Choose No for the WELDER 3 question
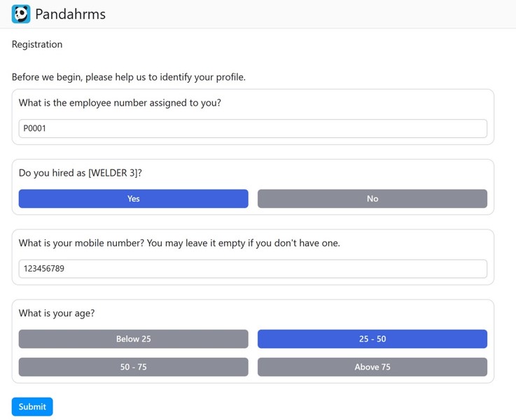This screenshot has height=420, width=516. coord(372,199)
